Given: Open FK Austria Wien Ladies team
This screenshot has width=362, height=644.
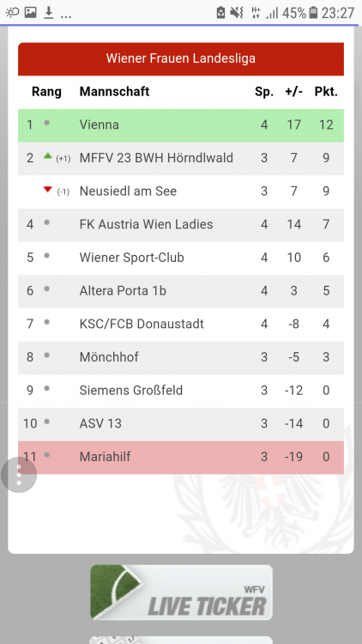Looking at the screenshot, I should [181, 225].
